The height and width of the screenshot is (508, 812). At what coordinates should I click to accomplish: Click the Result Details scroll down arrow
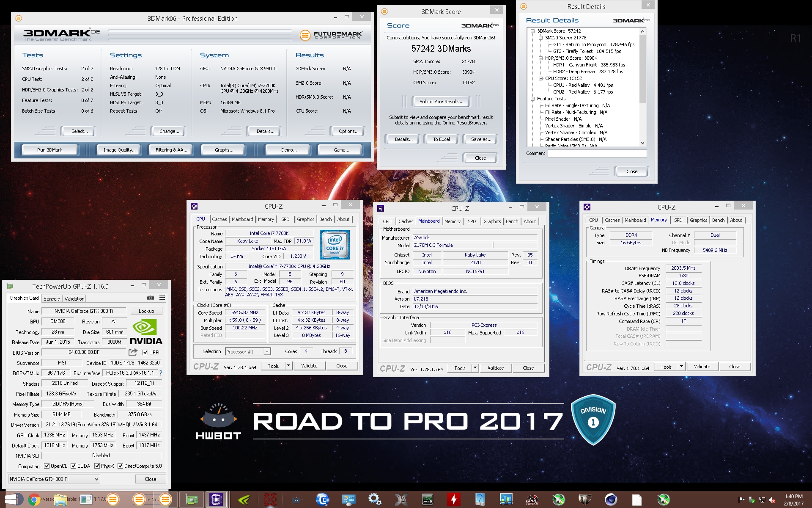coord(642,143)
